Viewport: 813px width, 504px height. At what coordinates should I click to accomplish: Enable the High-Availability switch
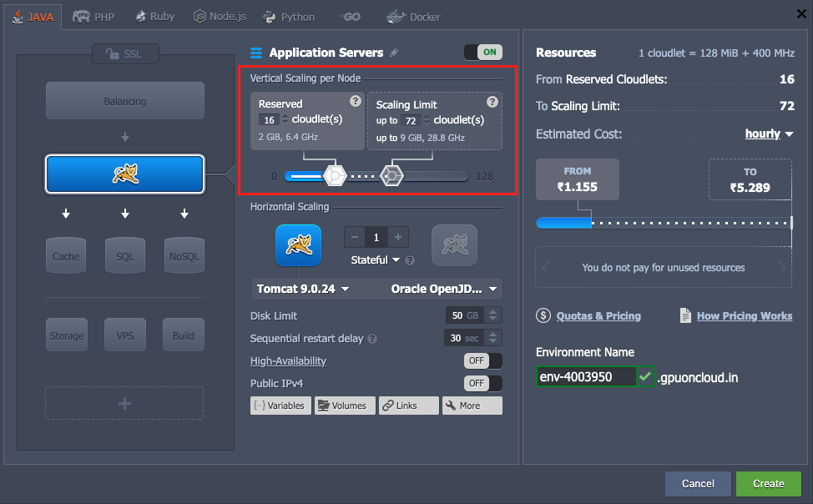[482, 360]
